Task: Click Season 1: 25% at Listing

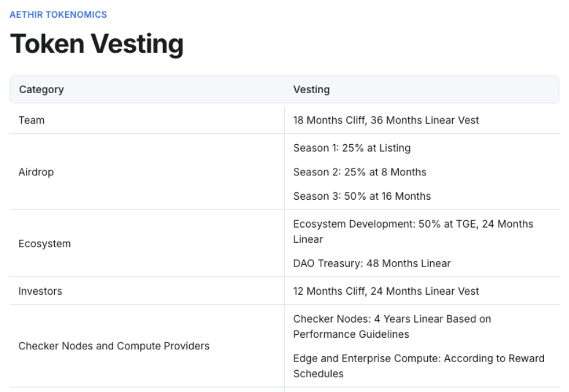Action: point(352,148)
